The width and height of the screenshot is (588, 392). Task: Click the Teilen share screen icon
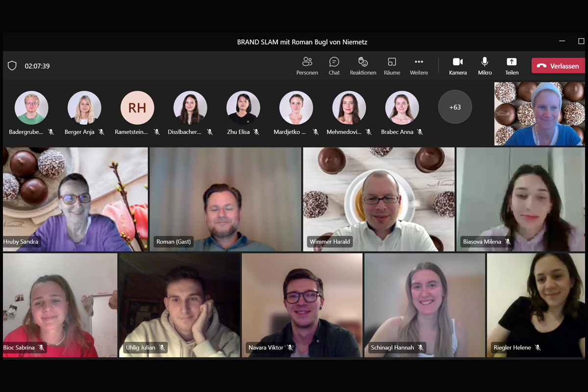(512, 66)
